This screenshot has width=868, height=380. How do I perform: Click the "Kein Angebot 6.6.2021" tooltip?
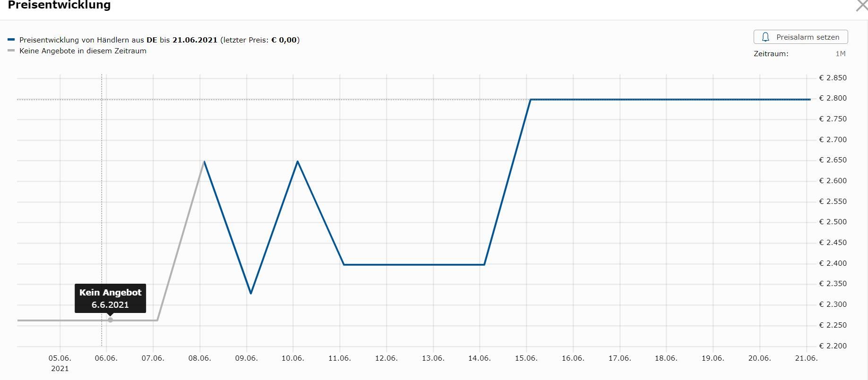coord(110,298)
